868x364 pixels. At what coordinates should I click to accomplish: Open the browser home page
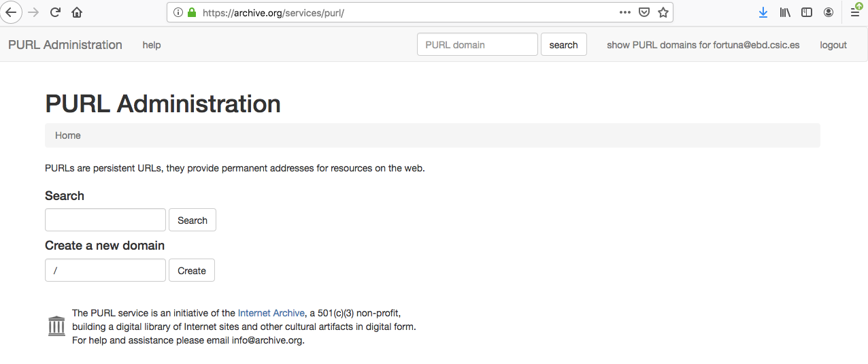click(x=77, y=12)
